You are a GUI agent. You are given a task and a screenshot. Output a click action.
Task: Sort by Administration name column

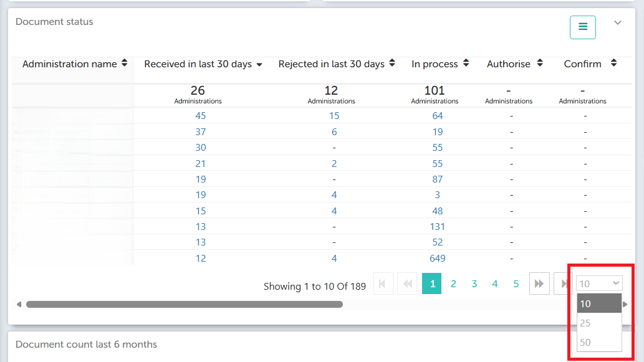[74, 64]
